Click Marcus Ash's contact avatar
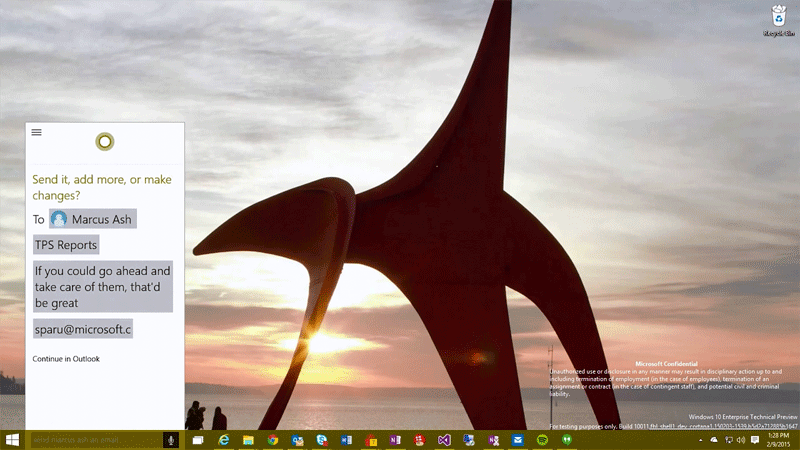This screenshot has height=450, width=800. 59,219
